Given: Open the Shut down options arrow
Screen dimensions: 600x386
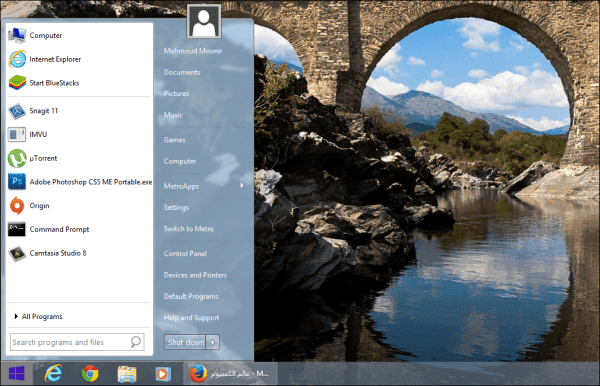Looking at the screenshot, I should tap(213, 342).
